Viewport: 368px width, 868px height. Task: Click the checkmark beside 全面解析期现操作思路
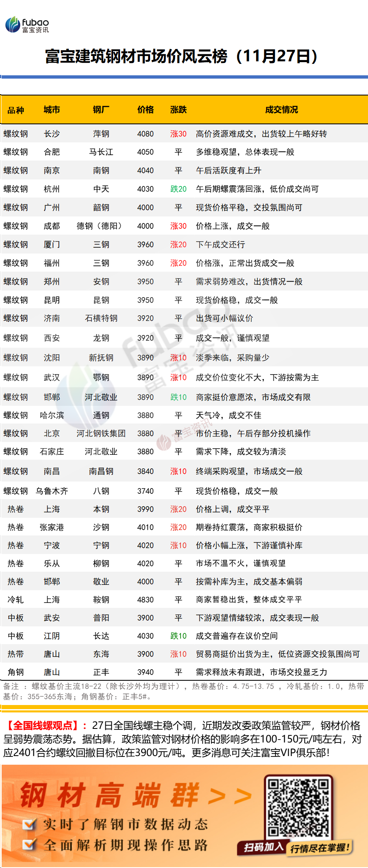pyautogui.click(x=29, y=845)
